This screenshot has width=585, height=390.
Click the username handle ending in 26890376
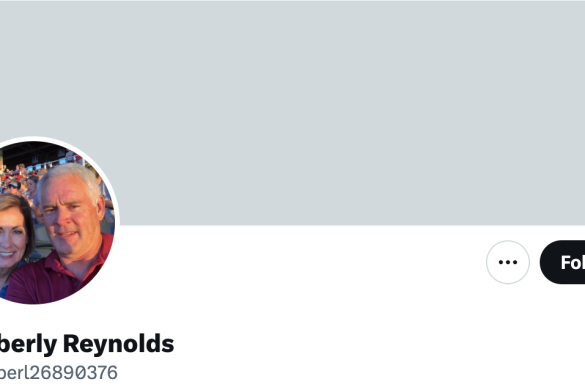tap(58, 372)
